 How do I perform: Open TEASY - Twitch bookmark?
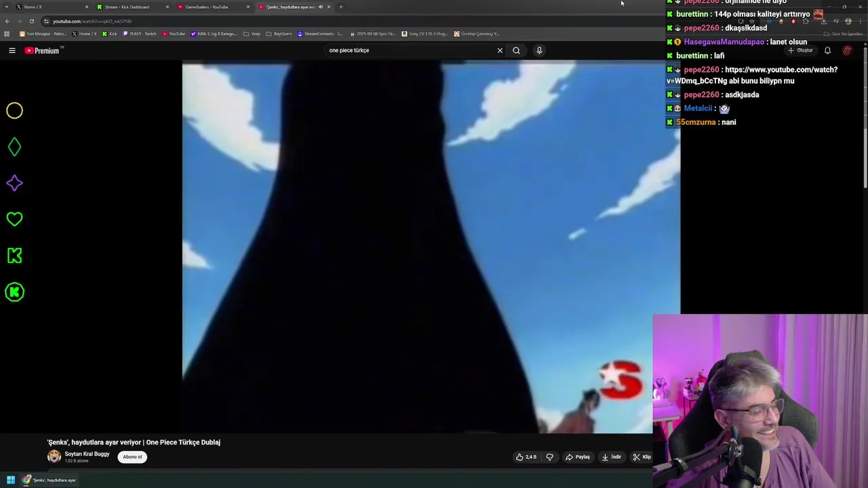140,34
